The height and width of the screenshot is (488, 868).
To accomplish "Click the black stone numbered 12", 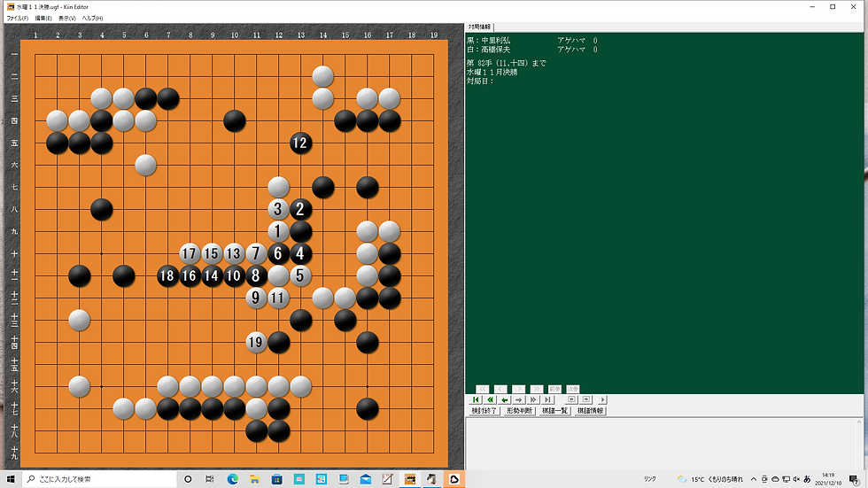I will [300, 143].
